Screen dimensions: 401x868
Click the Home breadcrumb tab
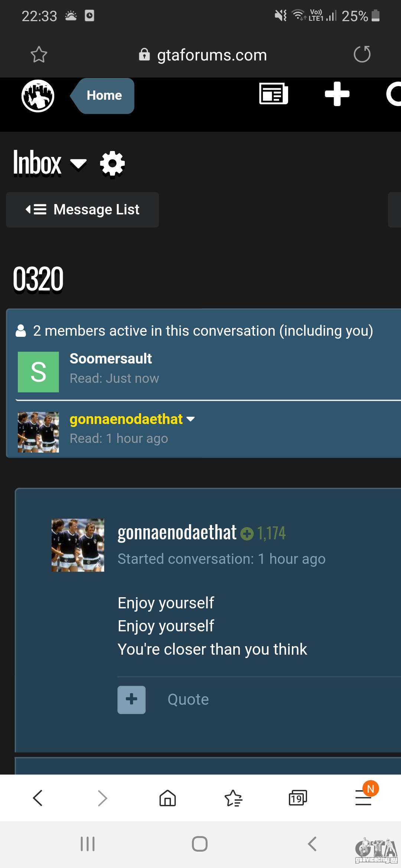(102, 96)
